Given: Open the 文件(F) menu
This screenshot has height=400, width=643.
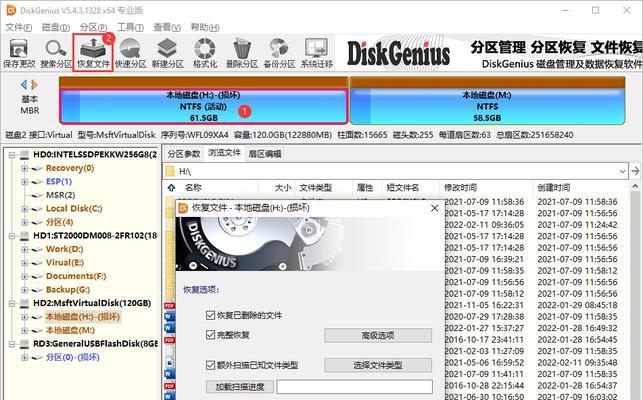Looking at the screenshot, I should tap(18, 27).
